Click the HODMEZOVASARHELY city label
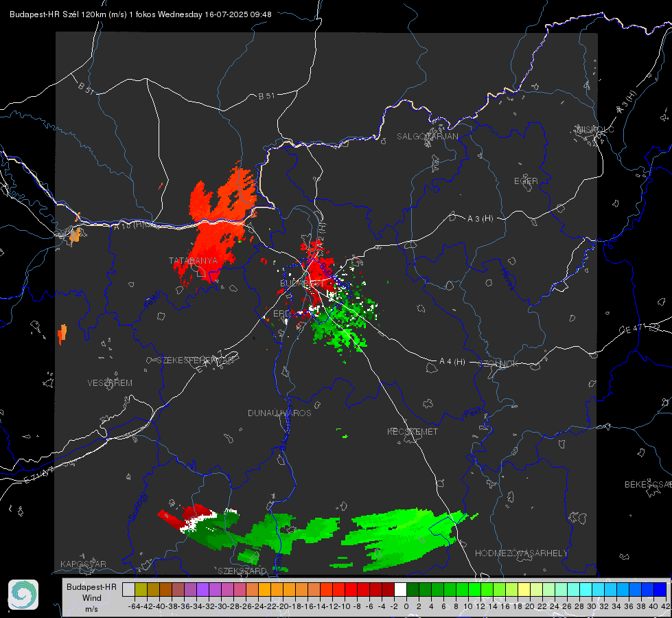 point(521,553)
